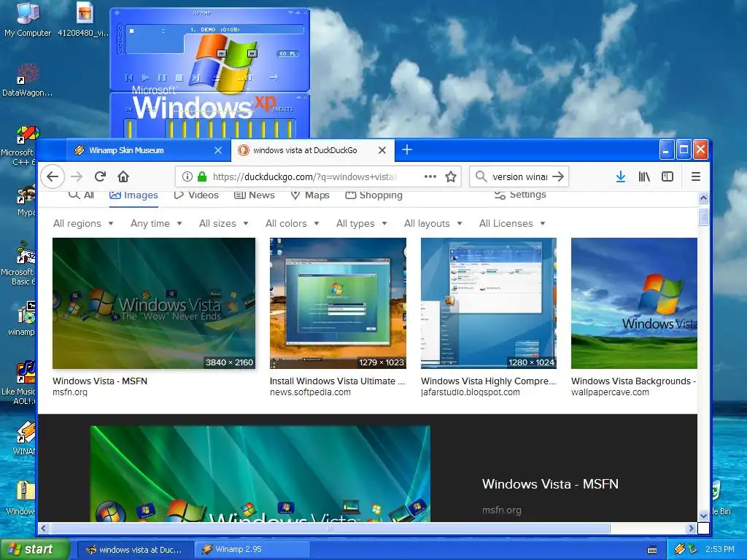Expand All Licenses filter
747x560 pixels.
[512, 223]
